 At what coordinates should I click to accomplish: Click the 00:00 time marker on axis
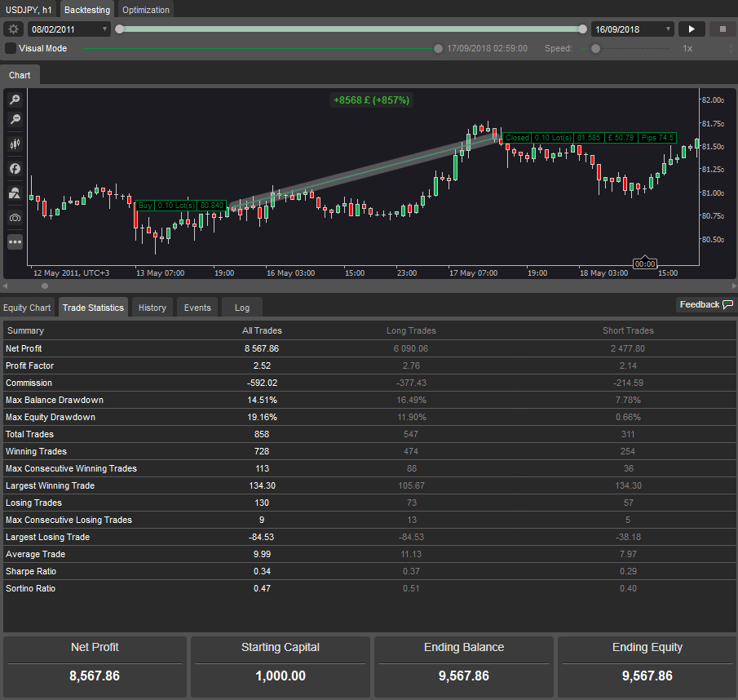(645, 264)
